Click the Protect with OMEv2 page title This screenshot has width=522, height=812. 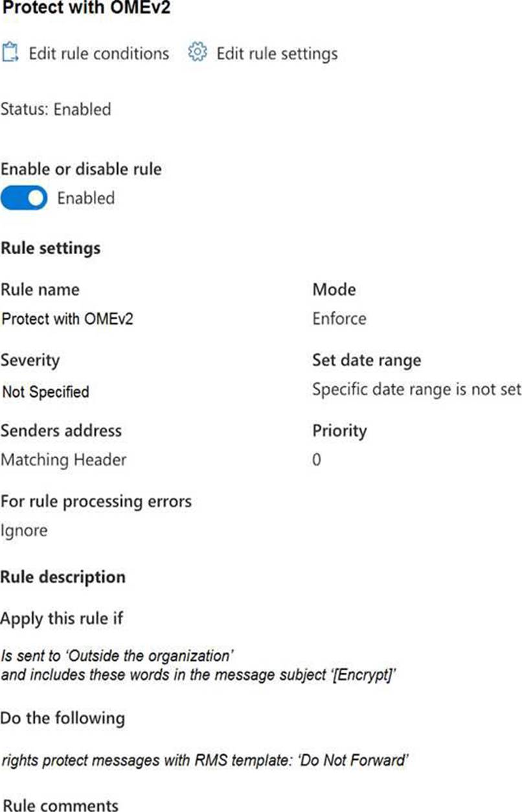(x=86, y=10)
